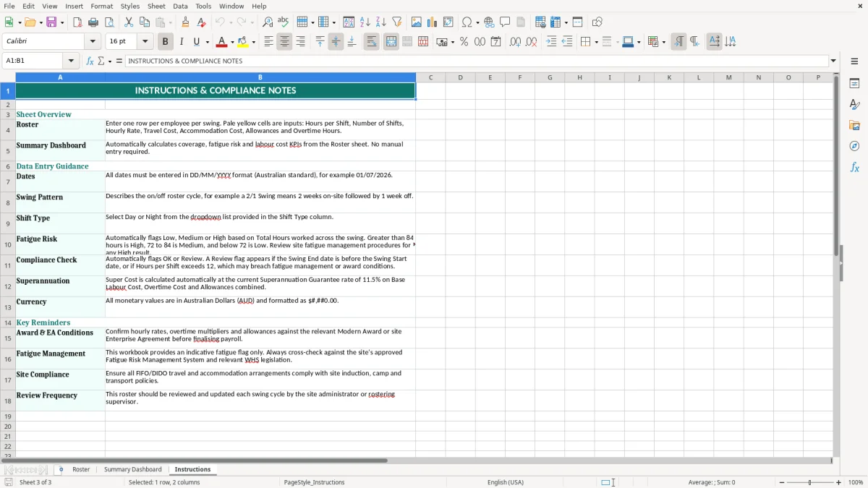Open sidebar Gallery icon
Screen dimensions: 868x488
pos(854,125)
